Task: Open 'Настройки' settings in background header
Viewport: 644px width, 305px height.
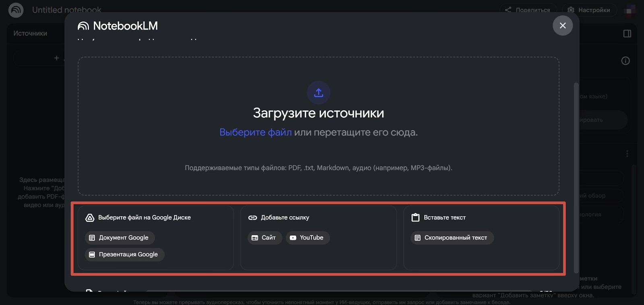Action: tap(589, 10)
